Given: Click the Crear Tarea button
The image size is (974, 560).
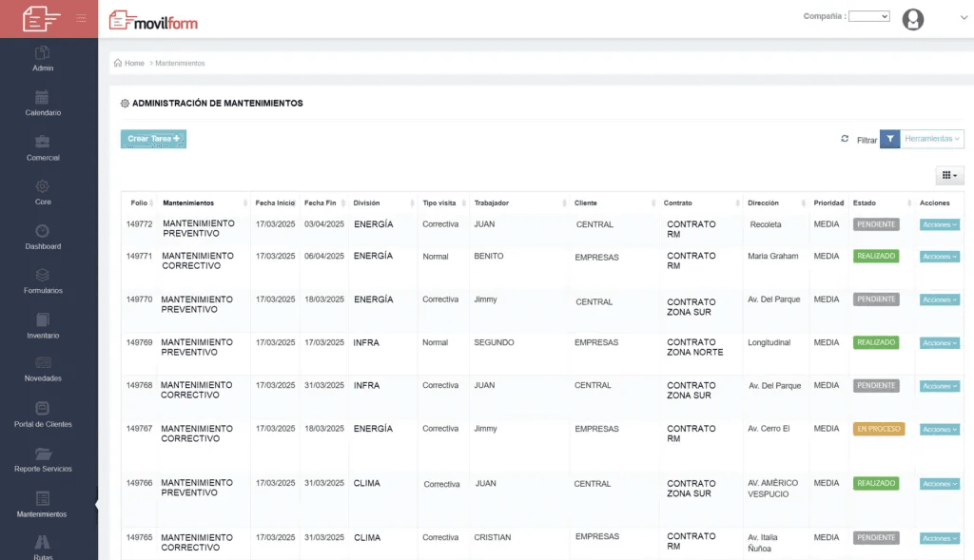Looking at the screenshot, I should 153,139.
